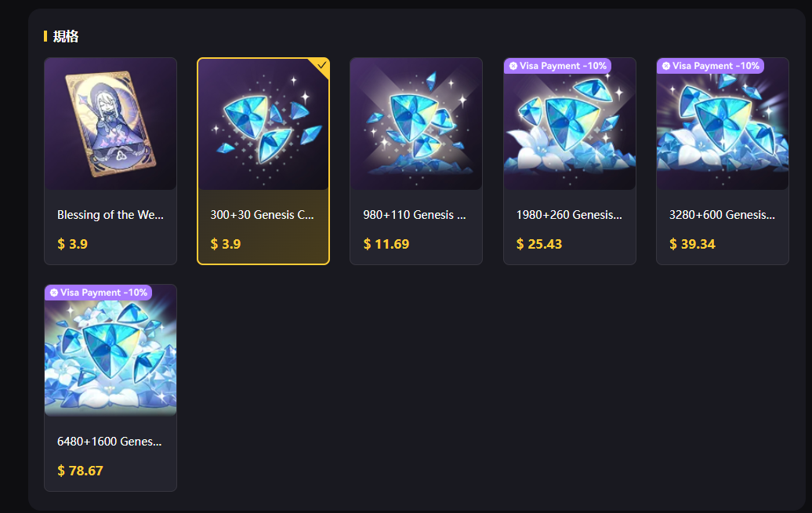Click Visa Payment -10% badge on 3280+600 pack

point(710,66)
